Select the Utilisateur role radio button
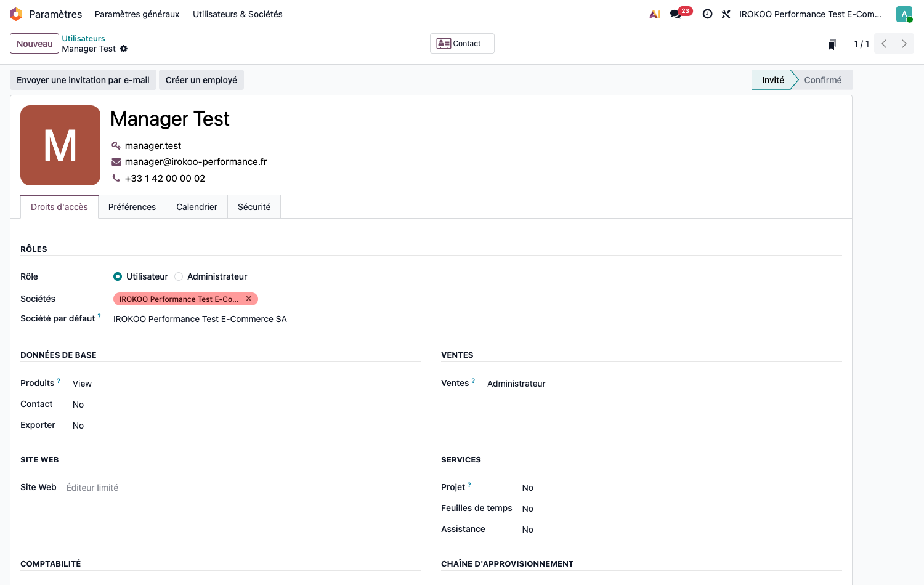The height and width of the screenshot is (585, 924). 118,276
